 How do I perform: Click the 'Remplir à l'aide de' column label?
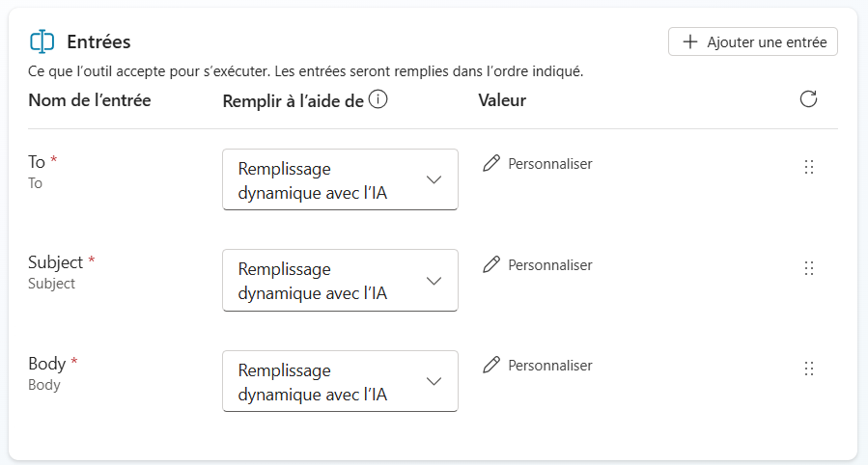[293, 100]
